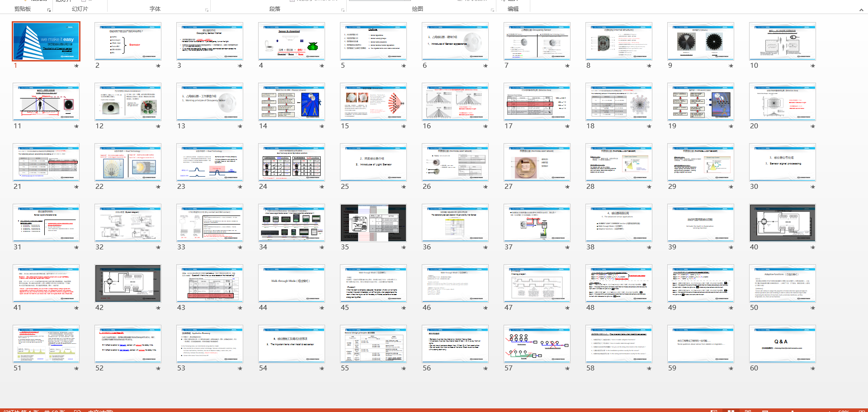868x412 pixels.
Task: Select slide 35 dark wiring diagram thumbnail
Action: pos(373,223)
